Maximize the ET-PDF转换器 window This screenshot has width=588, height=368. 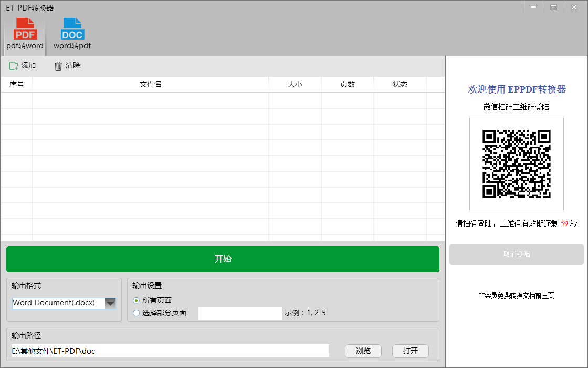pyautogui.click(x=553, y=7)
